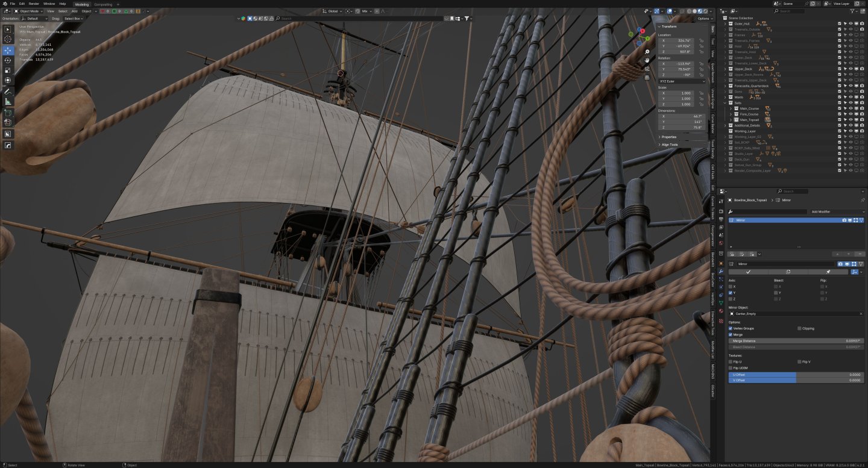Pin the Mirror modifier to last
868x468 pixels.
point(828,272)
